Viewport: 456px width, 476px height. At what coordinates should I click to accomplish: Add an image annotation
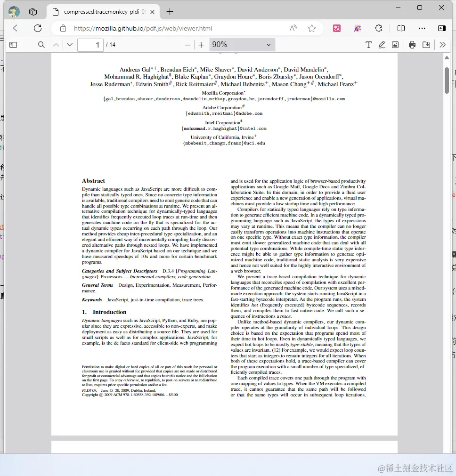(395, 45)
